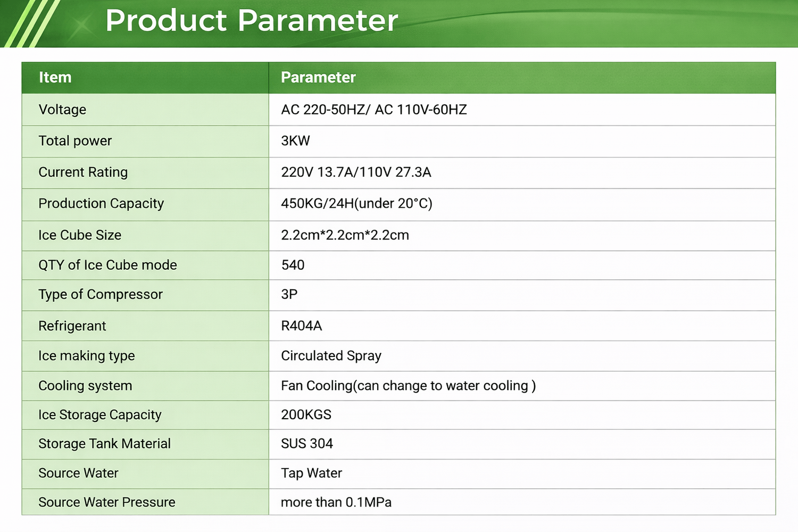Select the Total power row label
The height and width of the screenshot is (532, 798).
(x=75, y=141)
